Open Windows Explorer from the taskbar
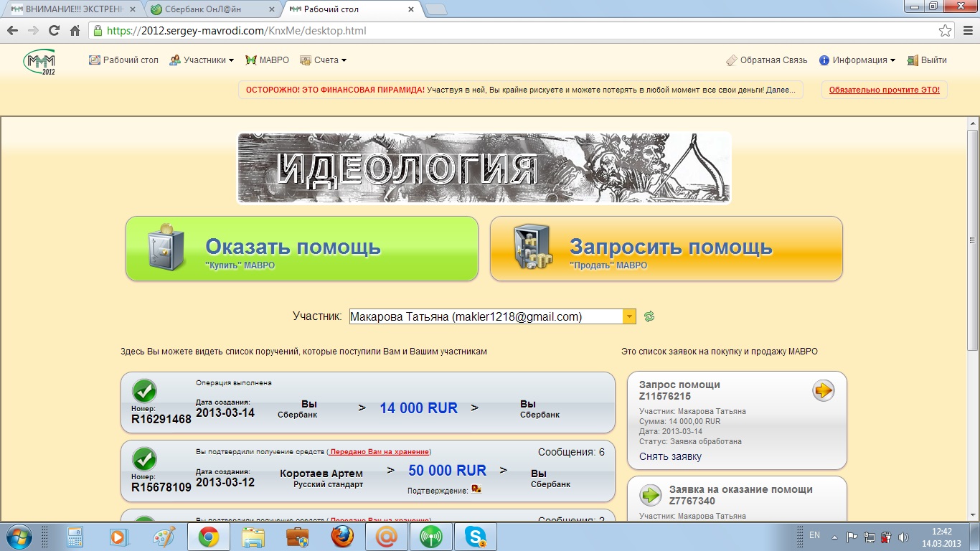Screen dimensions: 980x551 coord(253,537)
